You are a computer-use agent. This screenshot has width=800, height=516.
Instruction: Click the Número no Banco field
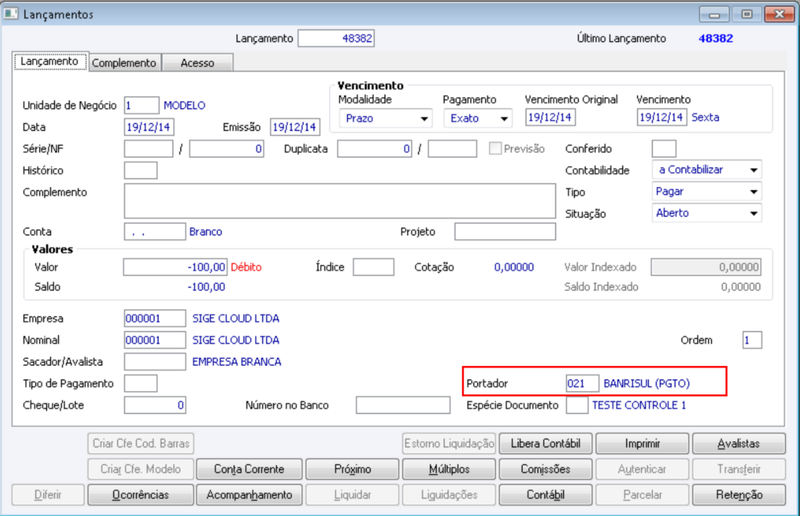pos(403,405)
